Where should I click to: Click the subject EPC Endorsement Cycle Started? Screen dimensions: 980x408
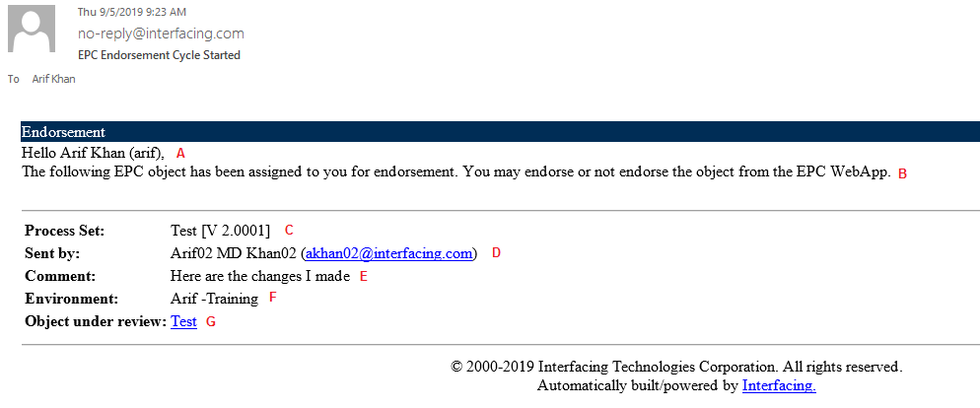[159, 55]
